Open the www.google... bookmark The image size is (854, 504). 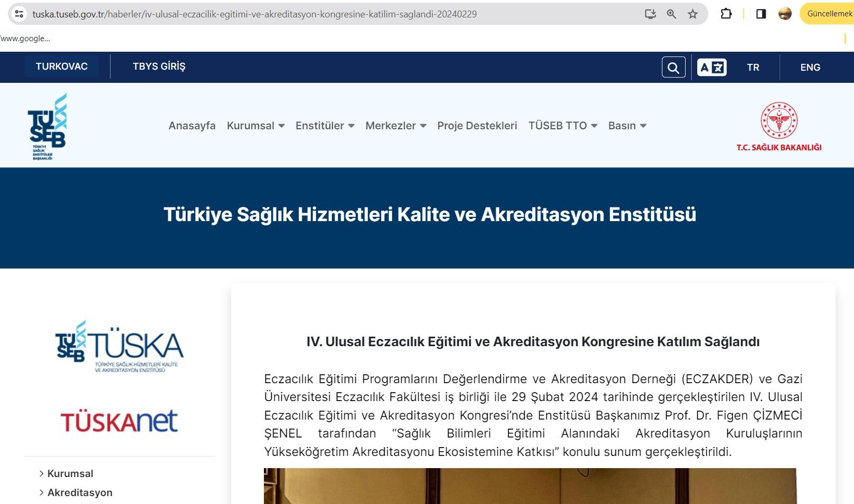tap(25, 38)
